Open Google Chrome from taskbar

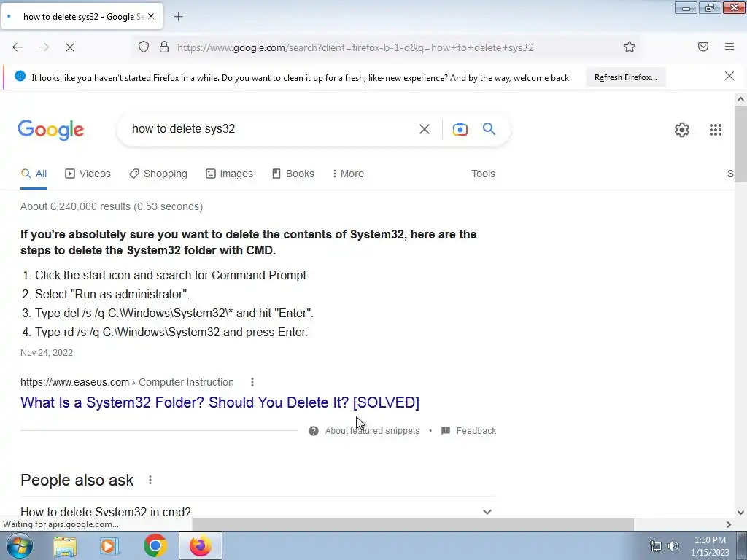click(155, 545)
